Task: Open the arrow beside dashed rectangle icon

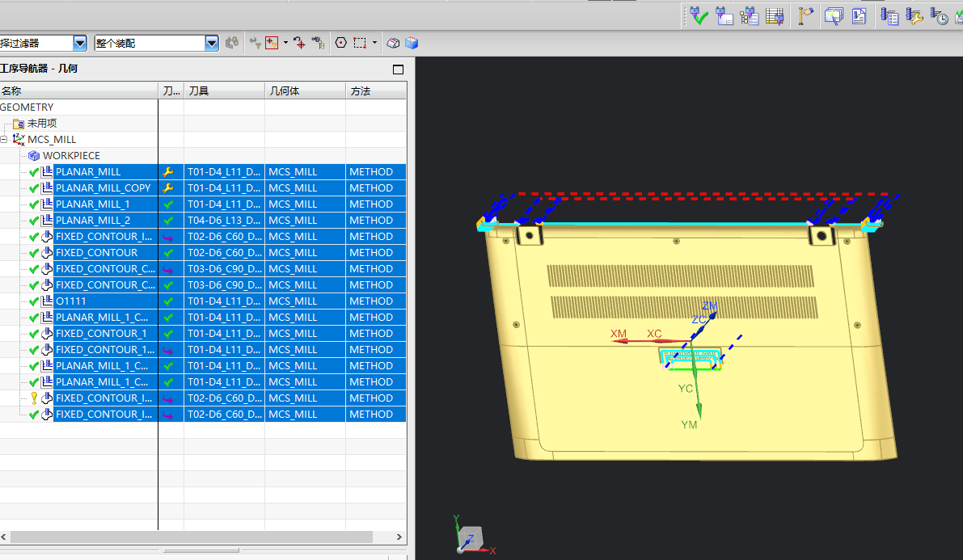Action: 374,42
